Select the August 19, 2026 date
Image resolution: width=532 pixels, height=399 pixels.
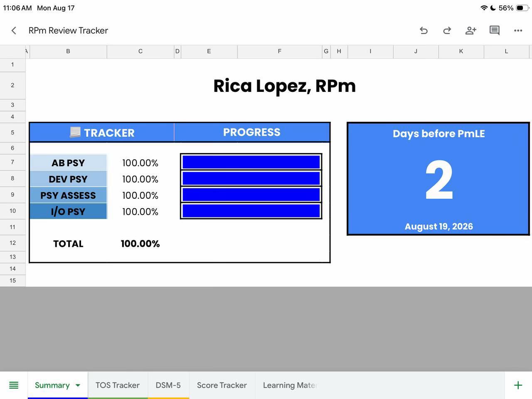pyautogui.click(x=439, y=227)
